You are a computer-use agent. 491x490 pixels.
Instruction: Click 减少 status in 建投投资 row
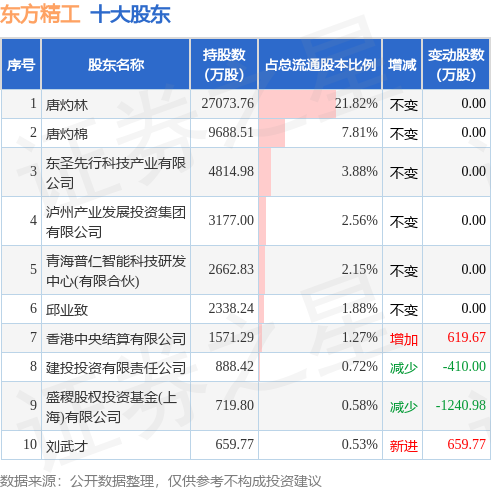404,368
